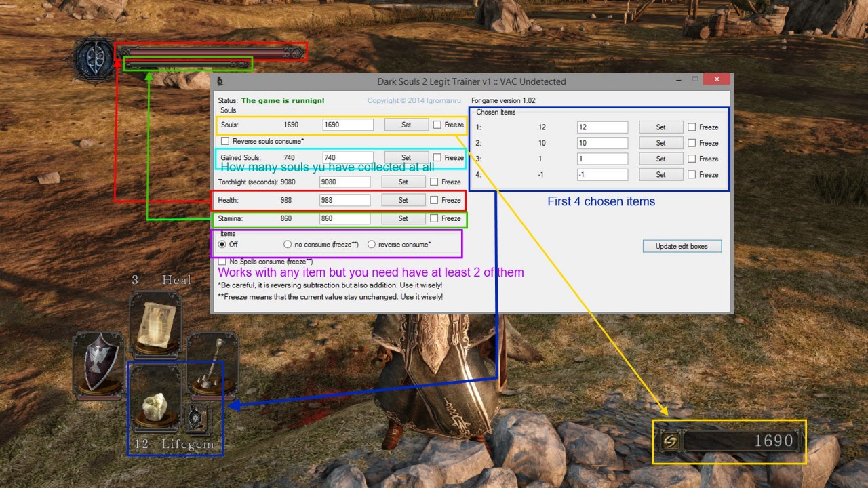Click the trainer app icon in title bar
This screenshot has height=488, width=868.
220,82
